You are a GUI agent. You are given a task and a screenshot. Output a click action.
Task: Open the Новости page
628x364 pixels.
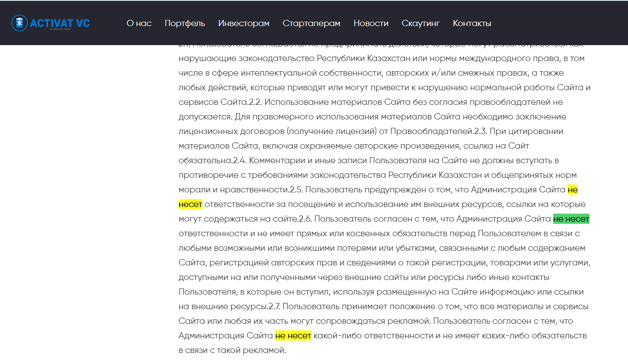pos(371,23)
